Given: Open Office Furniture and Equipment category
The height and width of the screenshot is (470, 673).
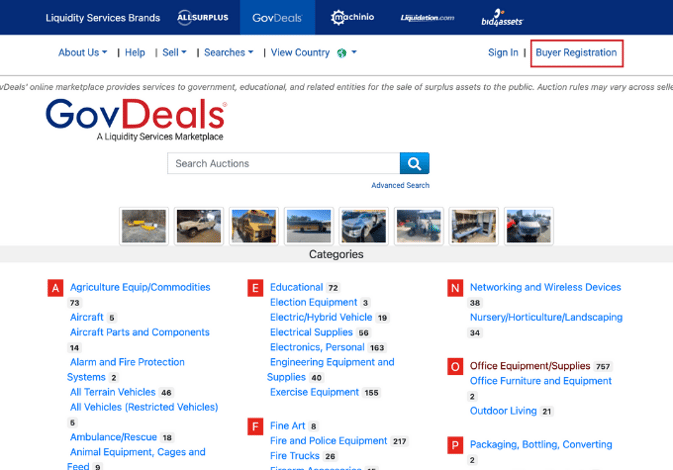Looking at the screenshot, I should [x=541, y=381].
